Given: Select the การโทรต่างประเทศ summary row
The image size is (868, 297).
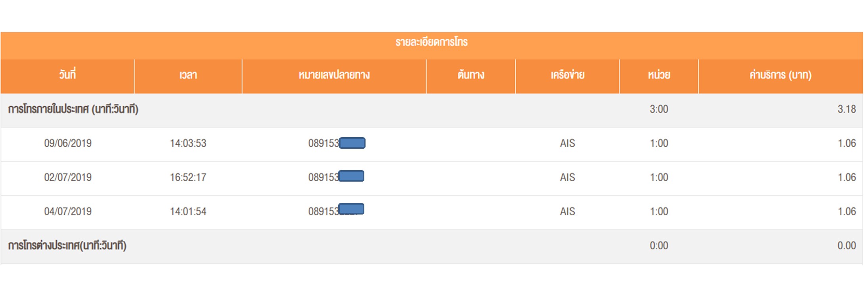Looking at the screenshot, I should click(x=67, y=246).
